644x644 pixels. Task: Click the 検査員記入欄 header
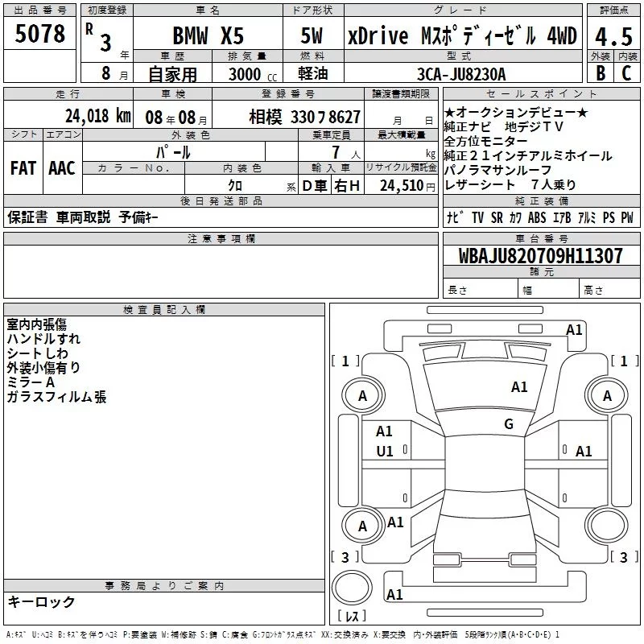(x=164, y=310)
